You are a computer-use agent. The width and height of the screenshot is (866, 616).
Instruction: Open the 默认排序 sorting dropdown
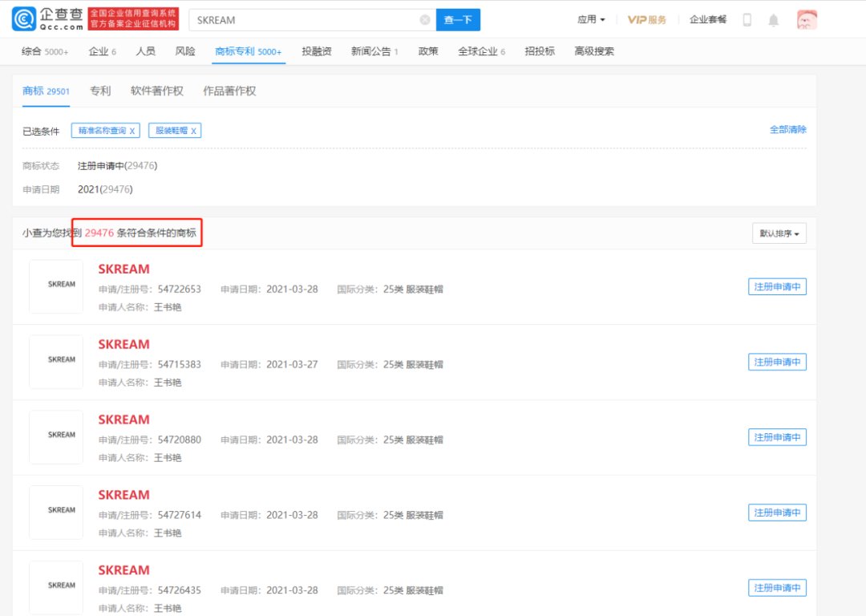779,232
